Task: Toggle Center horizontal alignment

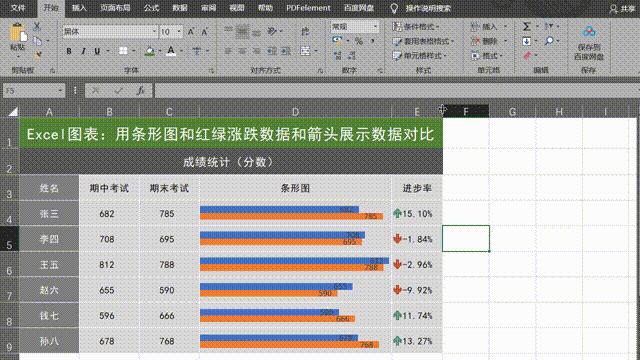Action: 242,51
